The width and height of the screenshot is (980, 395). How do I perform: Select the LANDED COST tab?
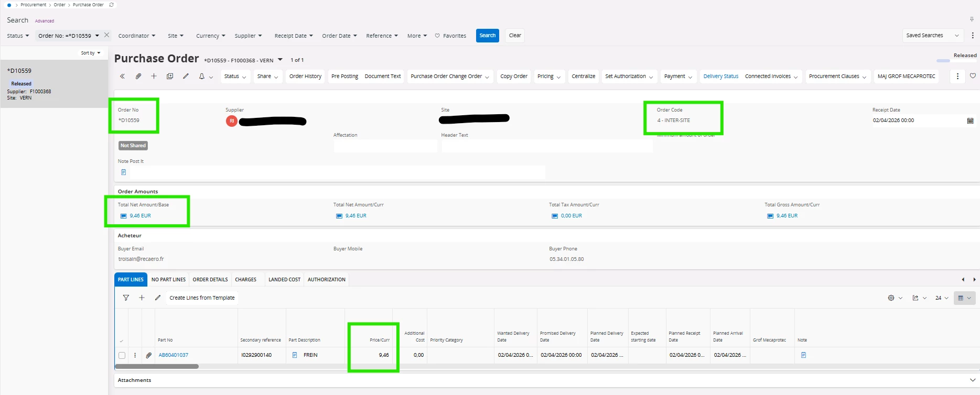point(285,280)
